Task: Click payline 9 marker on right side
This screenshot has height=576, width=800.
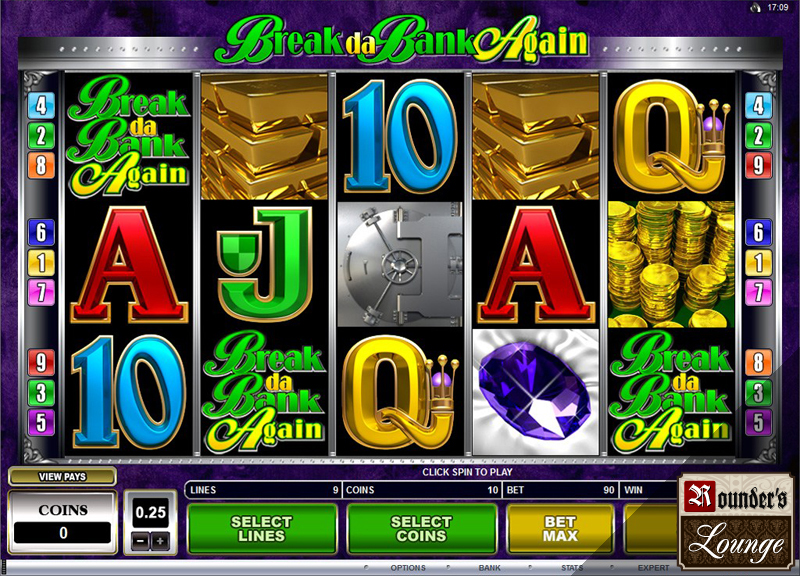Action: tap(758, 165)
